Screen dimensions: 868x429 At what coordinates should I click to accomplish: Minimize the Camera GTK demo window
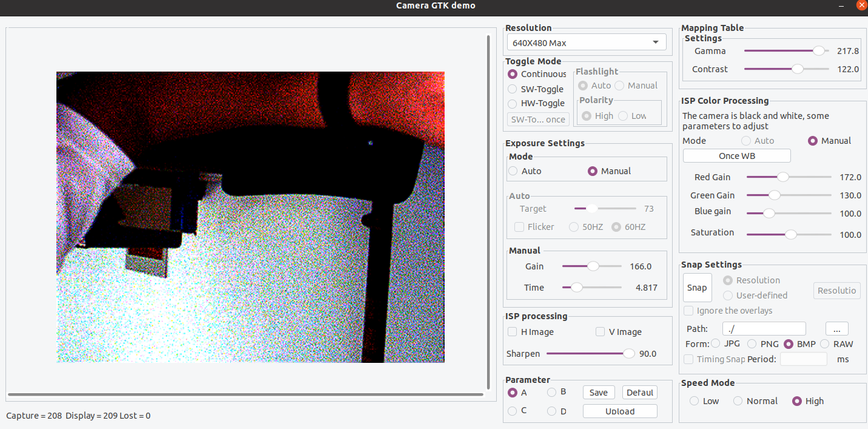click(x=841, y=5)
